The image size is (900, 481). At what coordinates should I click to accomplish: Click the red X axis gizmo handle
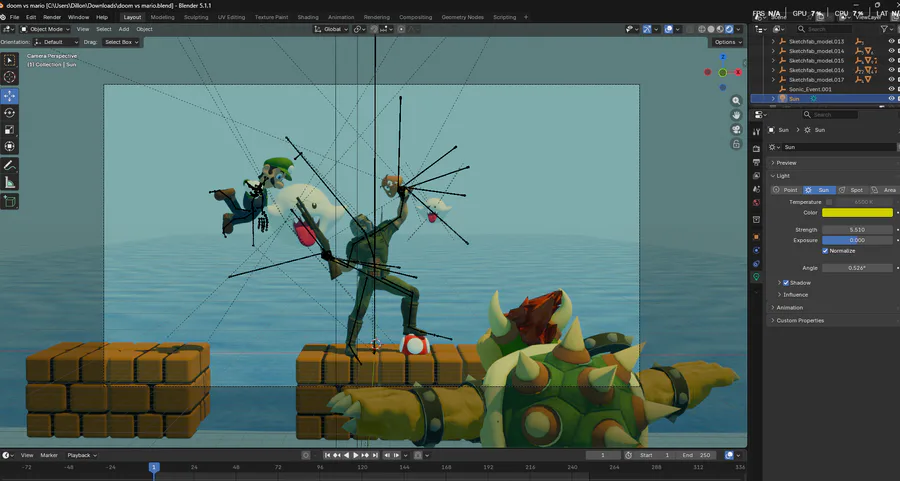(738, 72)
